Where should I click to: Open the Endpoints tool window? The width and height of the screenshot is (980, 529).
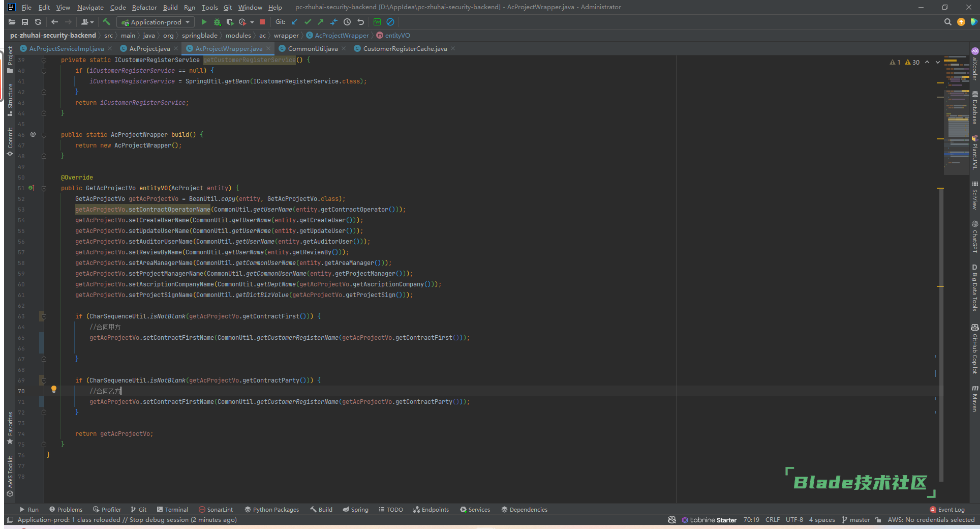(431, 509)
